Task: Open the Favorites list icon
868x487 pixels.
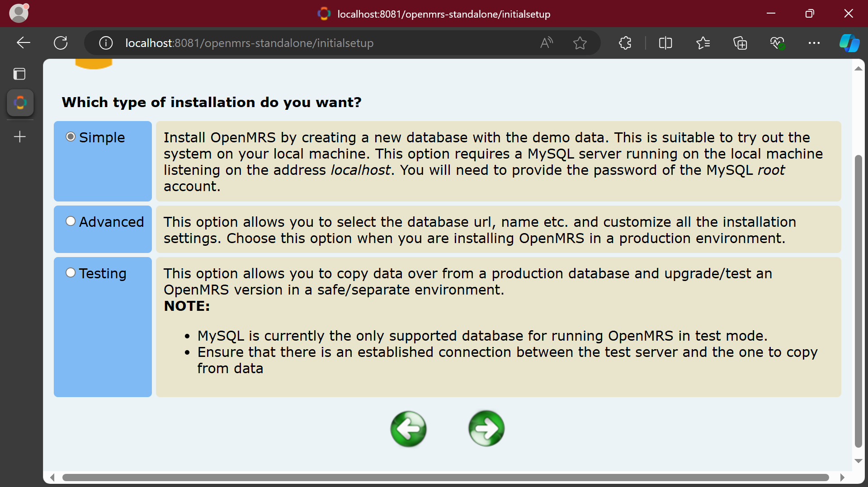Action: [x=703, y=43]
